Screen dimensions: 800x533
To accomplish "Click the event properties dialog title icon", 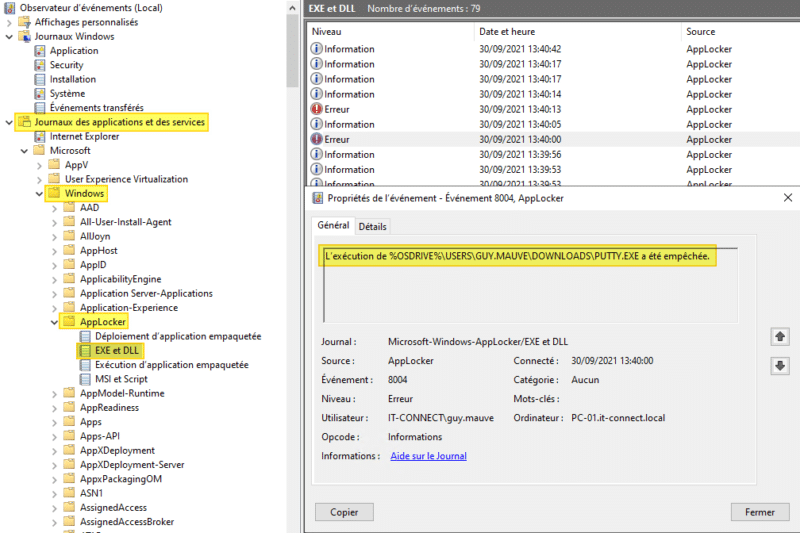I will tap(317, 198).
